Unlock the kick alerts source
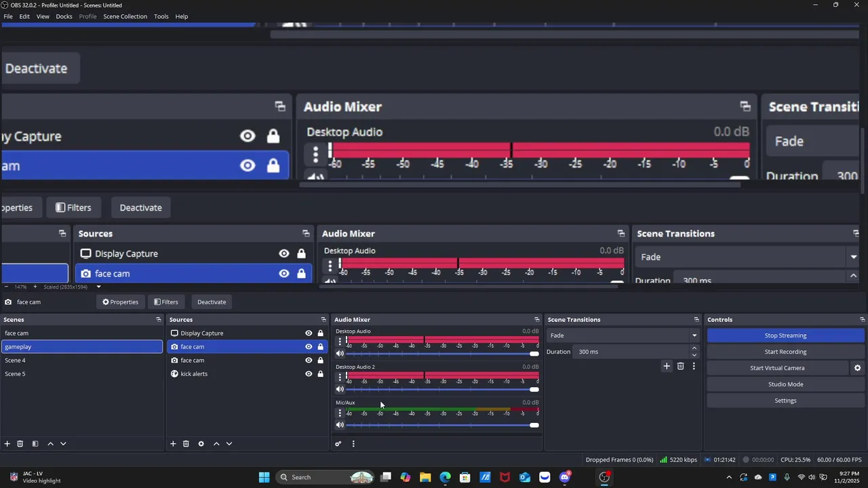Viewport: 868px width, 488px height. click(x=321, y=374)
